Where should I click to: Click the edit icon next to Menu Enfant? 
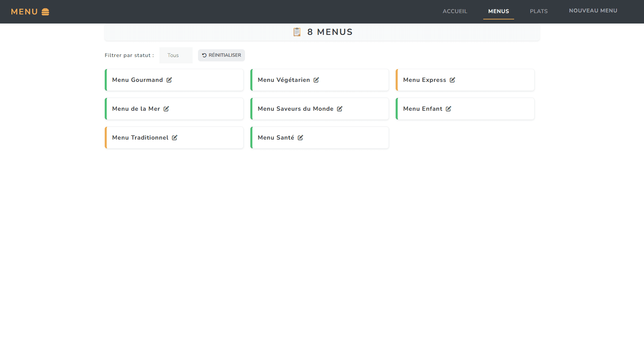click(448, 109)
